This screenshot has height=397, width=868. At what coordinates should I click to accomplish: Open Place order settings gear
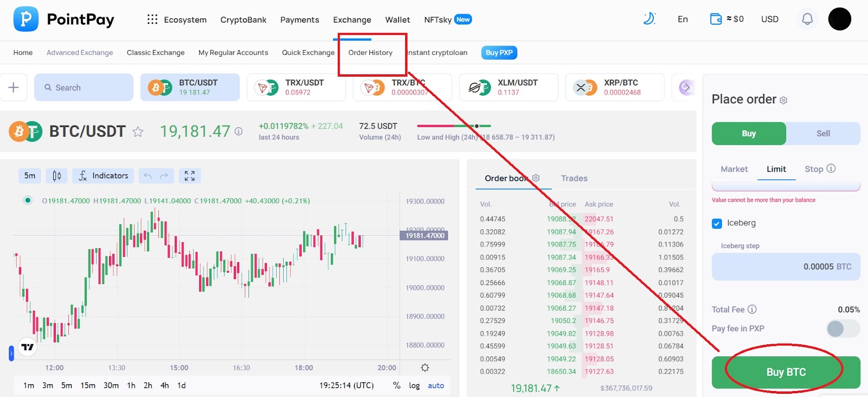(x=783, y=100)
